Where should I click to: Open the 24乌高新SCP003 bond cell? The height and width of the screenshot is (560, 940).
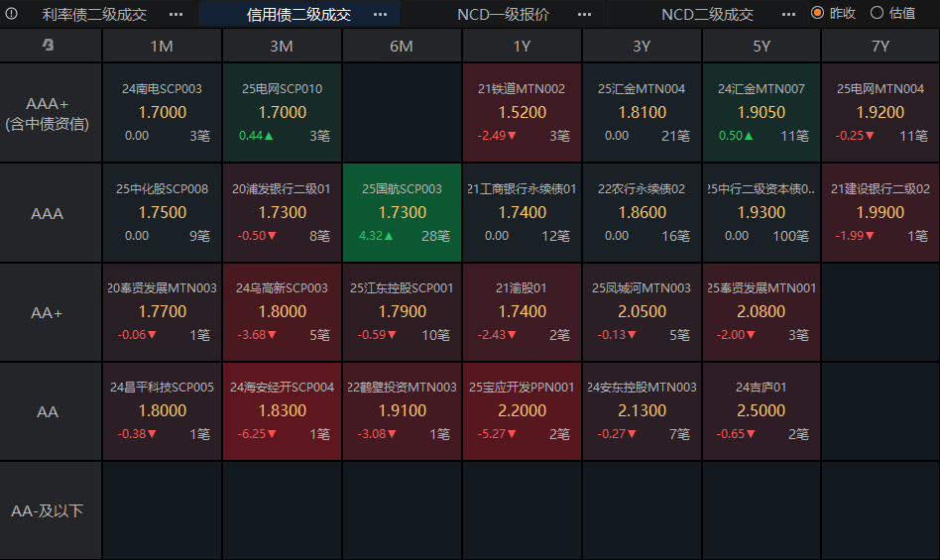282,312
